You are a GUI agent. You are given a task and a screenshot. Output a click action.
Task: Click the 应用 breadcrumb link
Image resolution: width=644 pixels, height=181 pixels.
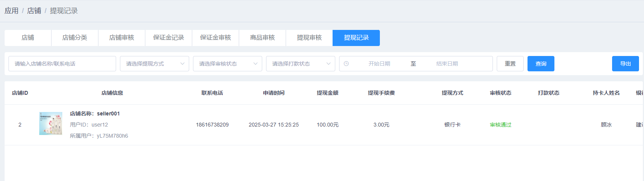click(x=12, y=11)
